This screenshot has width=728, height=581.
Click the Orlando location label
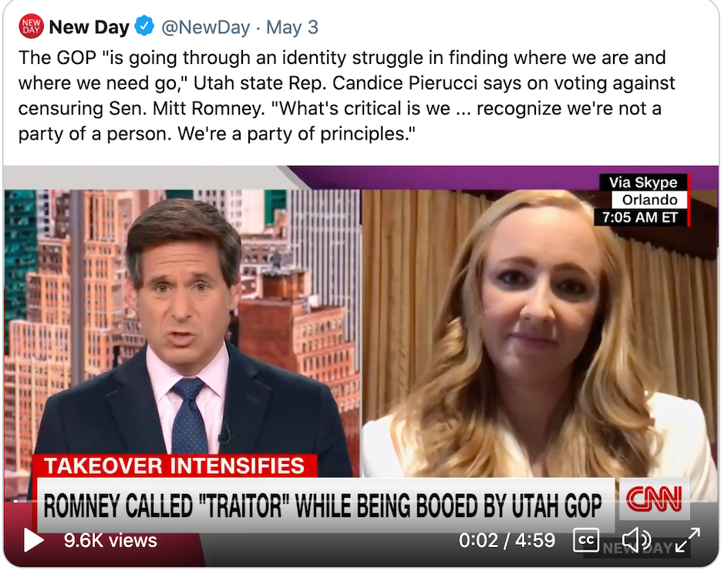coord(649,200)
